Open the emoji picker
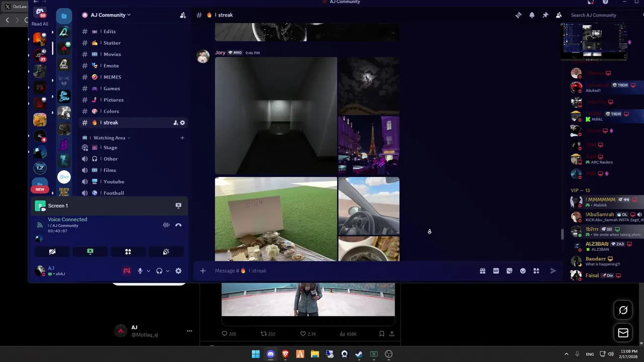The height and width of the screenshot is (362, 644). click(x=523, y=271)
